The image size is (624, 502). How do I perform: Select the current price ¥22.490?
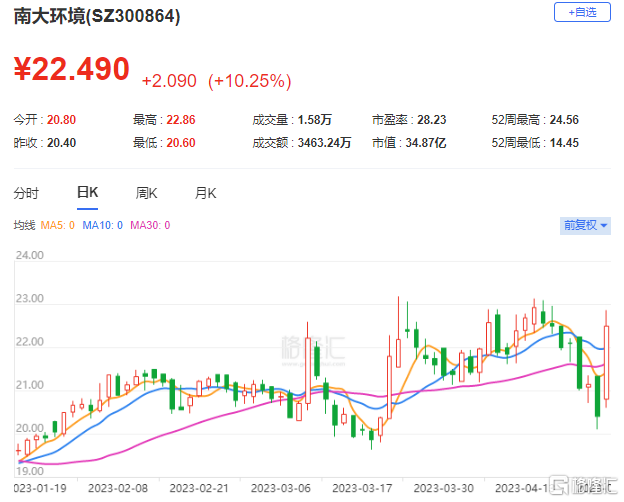(72, 69)
